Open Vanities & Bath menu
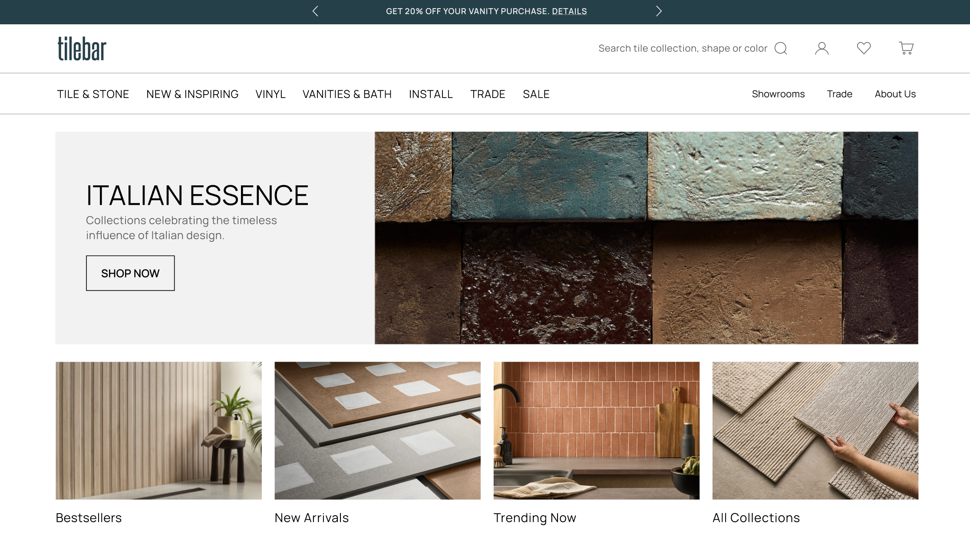This screenshot has width=970, height=560. [x=347, y=94]
